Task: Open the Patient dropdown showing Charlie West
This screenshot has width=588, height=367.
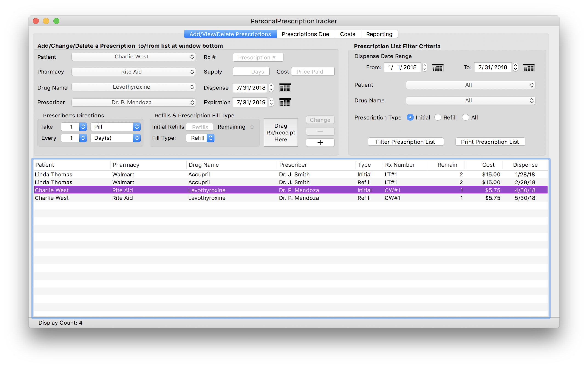Action: [133, 57]
